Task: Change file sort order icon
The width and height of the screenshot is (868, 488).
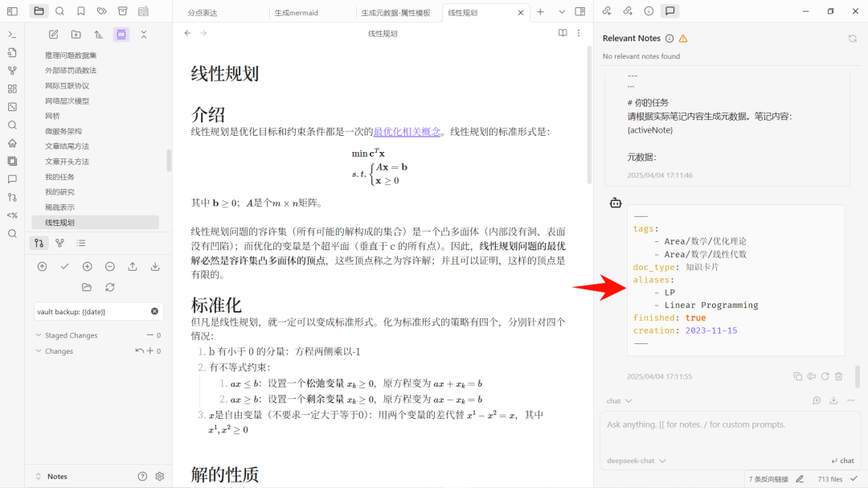Action: (99, 35)
